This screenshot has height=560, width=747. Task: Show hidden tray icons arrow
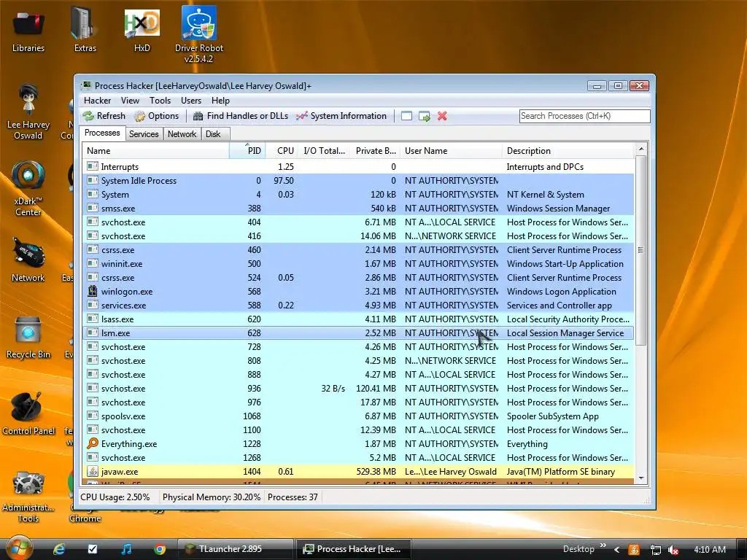617,550
